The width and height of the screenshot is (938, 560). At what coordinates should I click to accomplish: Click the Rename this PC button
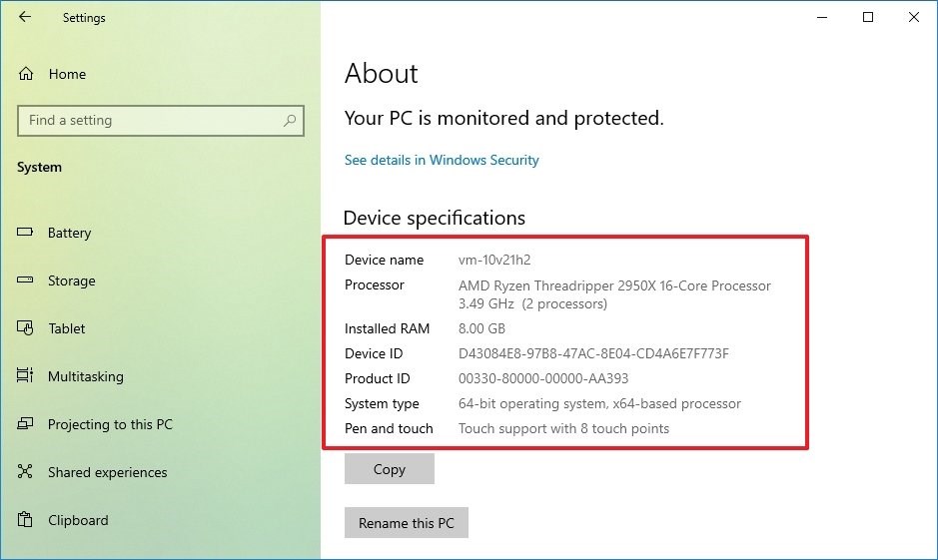406,523
